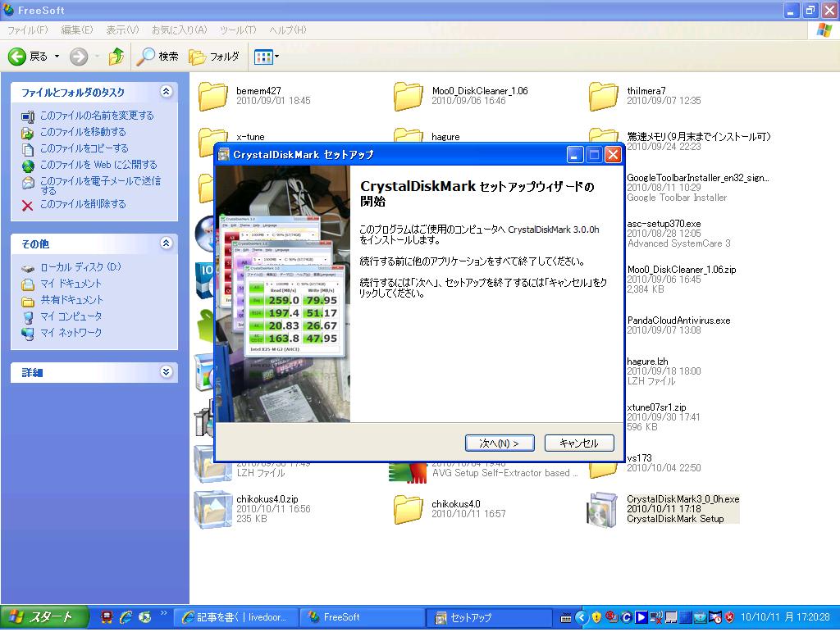
Task: Click このファイルの名前を変更する link
Action: tap(97, 116)
